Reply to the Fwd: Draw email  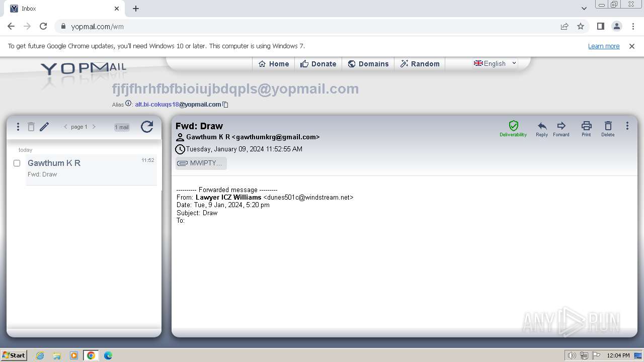coord(542,129)
